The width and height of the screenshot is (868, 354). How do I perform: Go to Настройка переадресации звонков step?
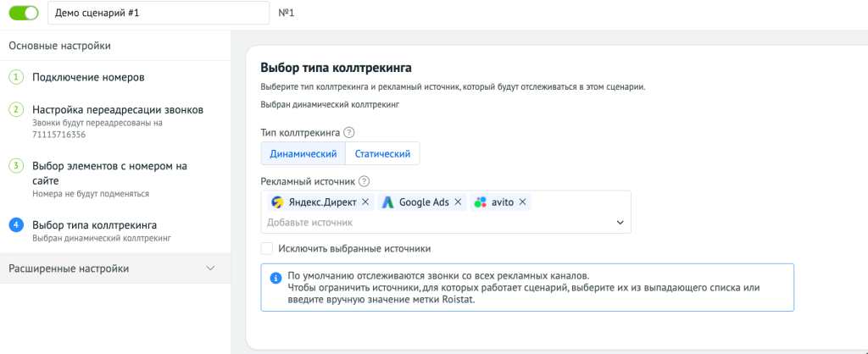click(118, 110)
